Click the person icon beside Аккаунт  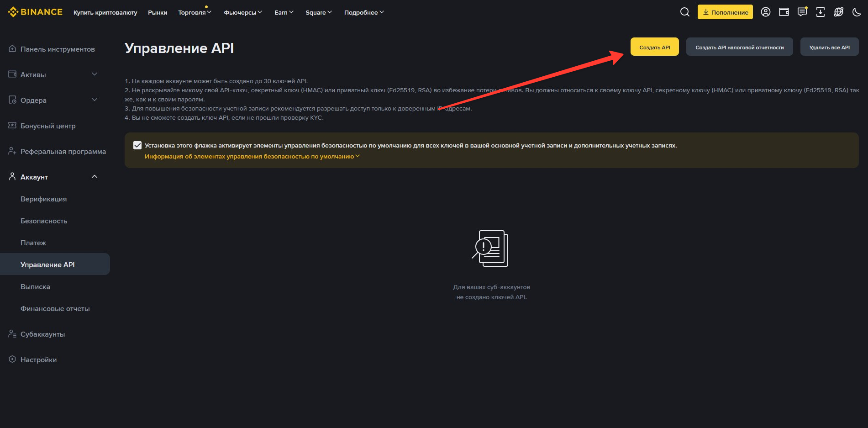point(12,176)
